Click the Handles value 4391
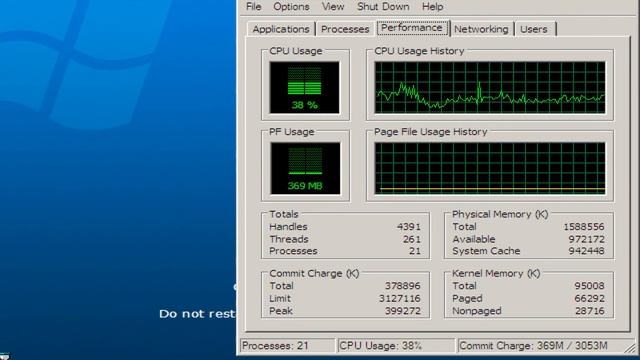This screenshot has height=360, width=640. pyautogui.click(x=409, y=227)
